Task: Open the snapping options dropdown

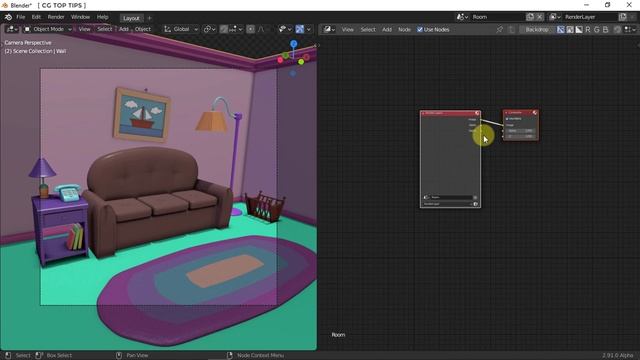Action: [x=236, y=29]
